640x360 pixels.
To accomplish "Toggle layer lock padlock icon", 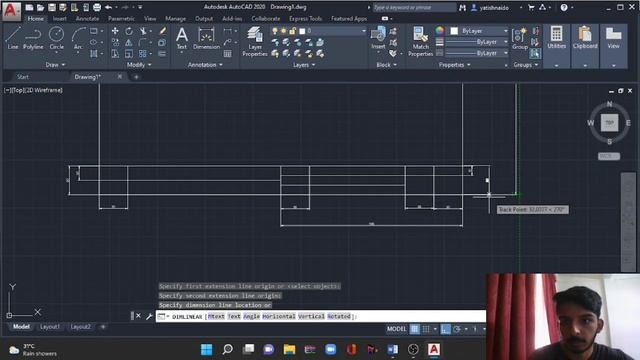I will (293, 31).
